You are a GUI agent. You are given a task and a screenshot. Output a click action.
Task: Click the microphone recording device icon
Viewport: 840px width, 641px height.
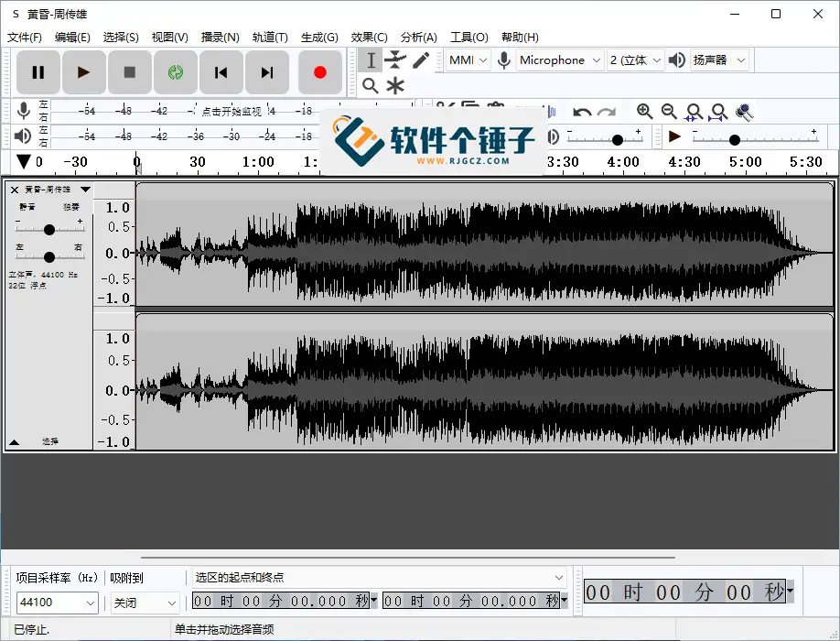(503, 60)
